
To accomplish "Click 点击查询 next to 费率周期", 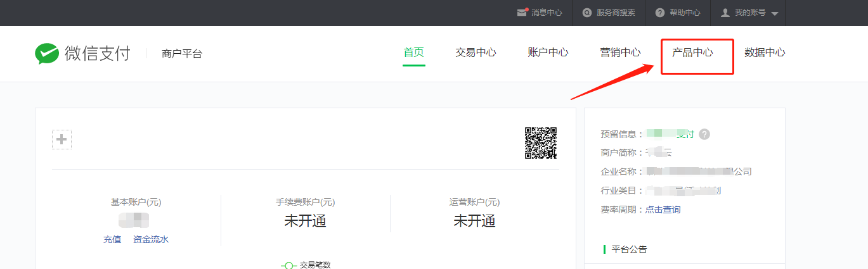I will pyautogui.click(x=663, y=210).
